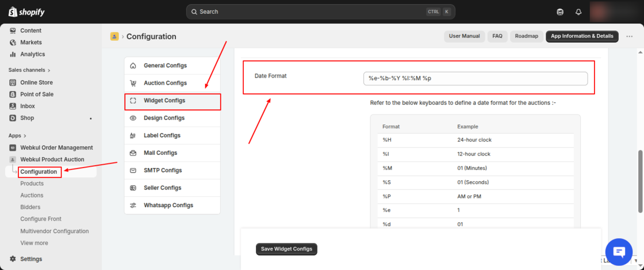The width and height of the screenshot is (644, 270).
Task: Click the Label Configs text icon
Action: (x=133, y=135)
